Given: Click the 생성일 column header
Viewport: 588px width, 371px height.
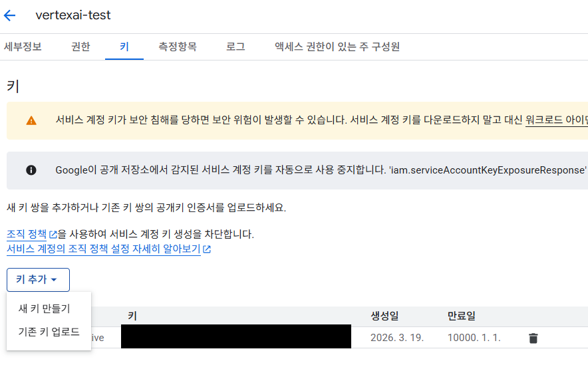Looking at the screenshot, I should [384, 315].
